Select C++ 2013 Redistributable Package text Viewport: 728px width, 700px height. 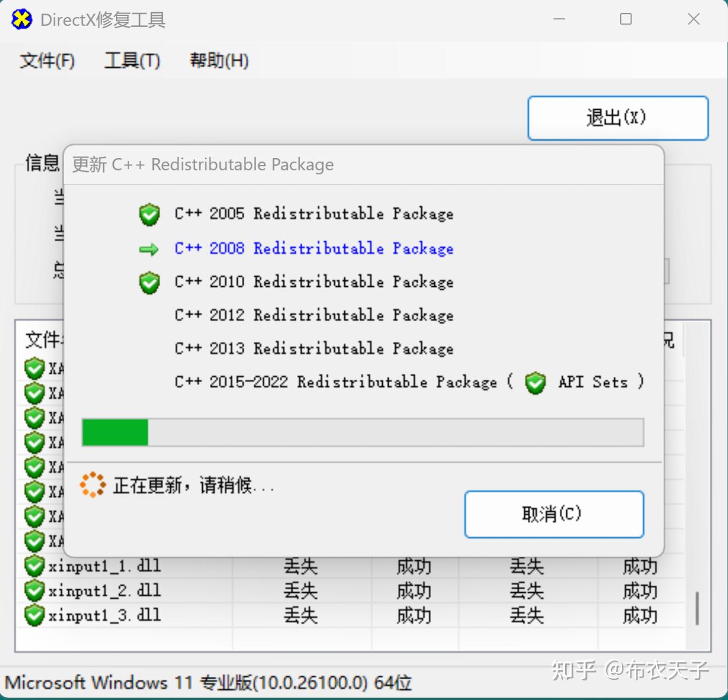pos(314,348)
